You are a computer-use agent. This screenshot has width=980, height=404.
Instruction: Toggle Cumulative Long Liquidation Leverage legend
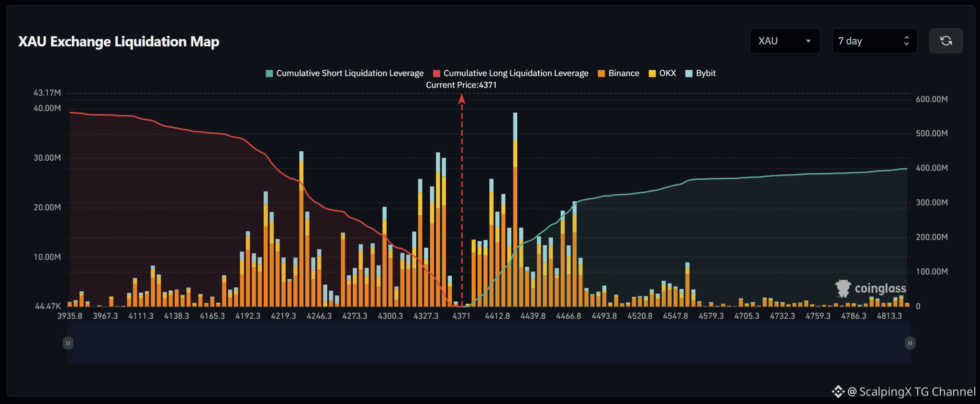click(x=511, y=73)
